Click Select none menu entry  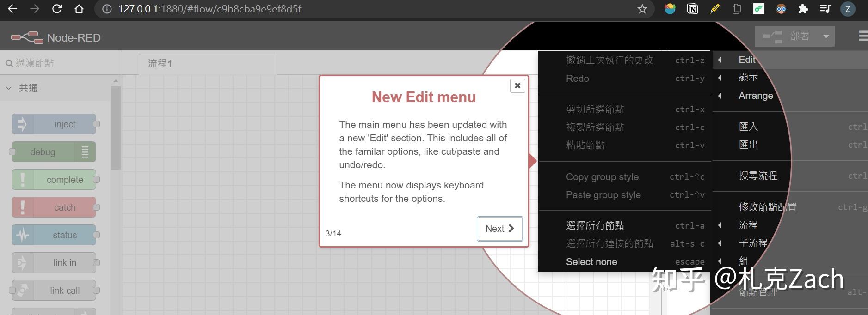625,262
